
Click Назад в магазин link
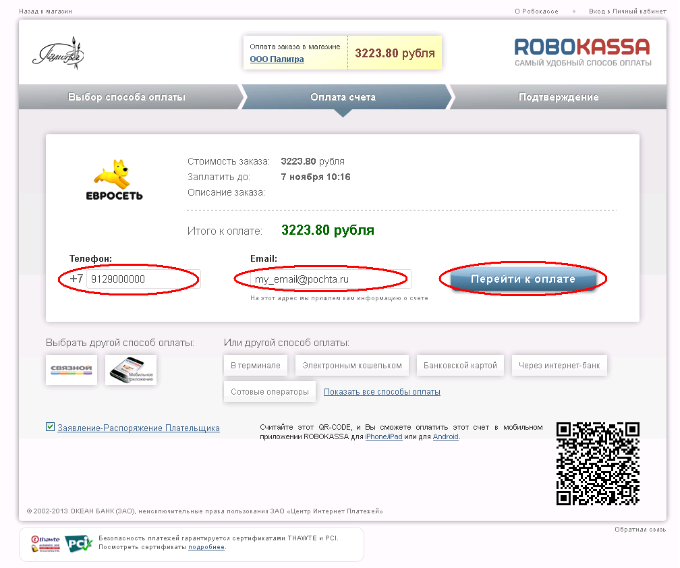(46, 11)
